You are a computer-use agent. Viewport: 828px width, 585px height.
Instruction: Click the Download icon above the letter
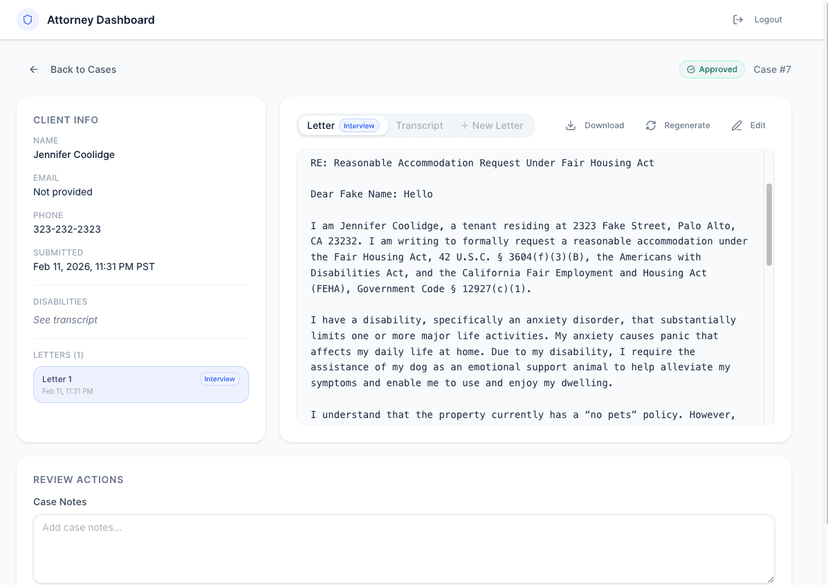[571, 125]
